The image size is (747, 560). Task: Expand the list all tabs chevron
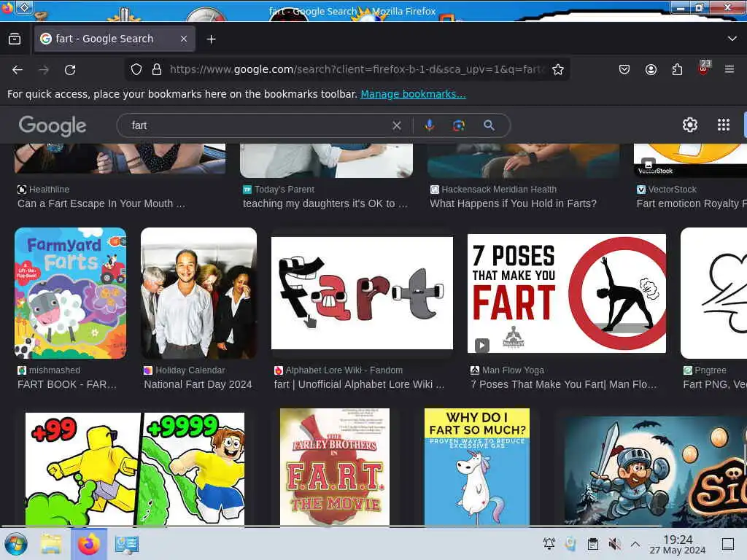click(x=732, y=39)
